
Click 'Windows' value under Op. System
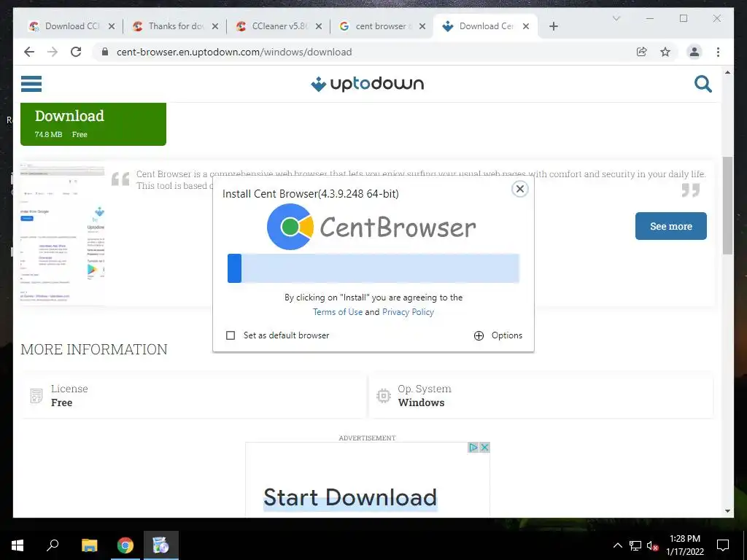[421, 402]
